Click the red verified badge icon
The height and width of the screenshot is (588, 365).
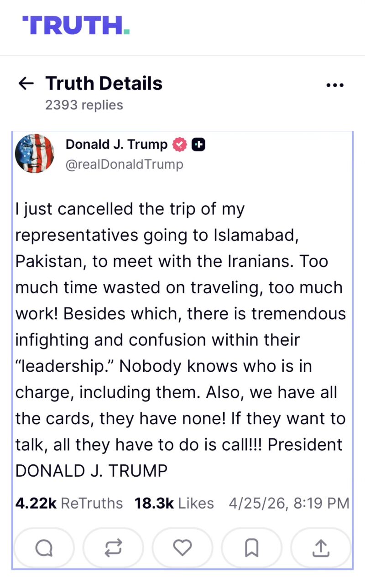click(x=179, y=145)
